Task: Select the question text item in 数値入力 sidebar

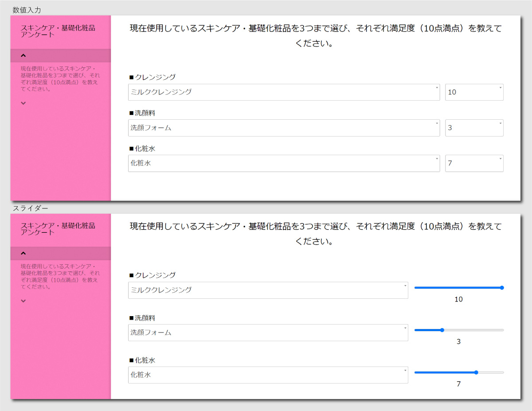Action: coord(60,79)
